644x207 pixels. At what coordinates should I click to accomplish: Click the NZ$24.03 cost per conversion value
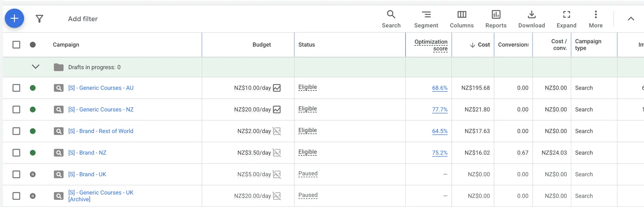(554, 152)
